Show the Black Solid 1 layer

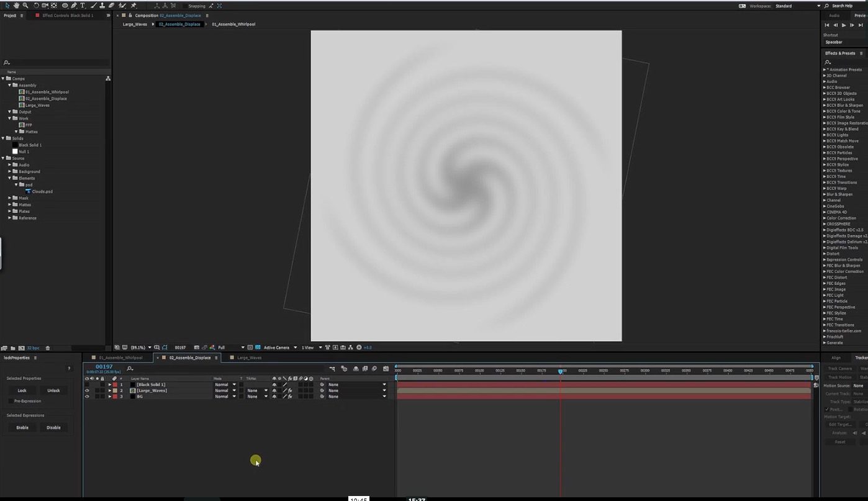(87, 385)
